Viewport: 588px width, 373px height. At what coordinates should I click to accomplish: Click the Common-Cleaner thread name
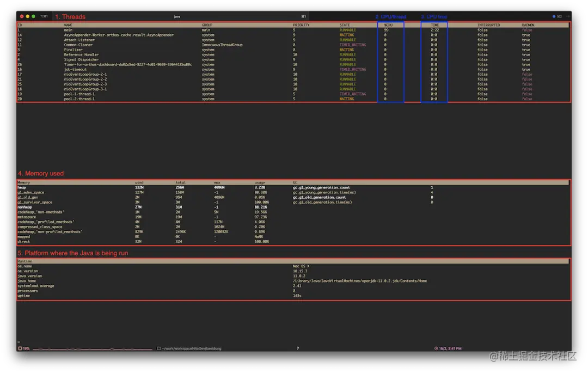pos(78,45)
